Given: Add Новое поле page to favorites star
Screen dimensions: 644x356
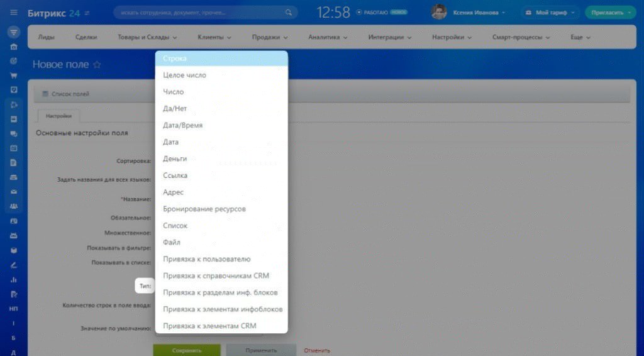Looking at the screenshot, I should tap(97, 64).
